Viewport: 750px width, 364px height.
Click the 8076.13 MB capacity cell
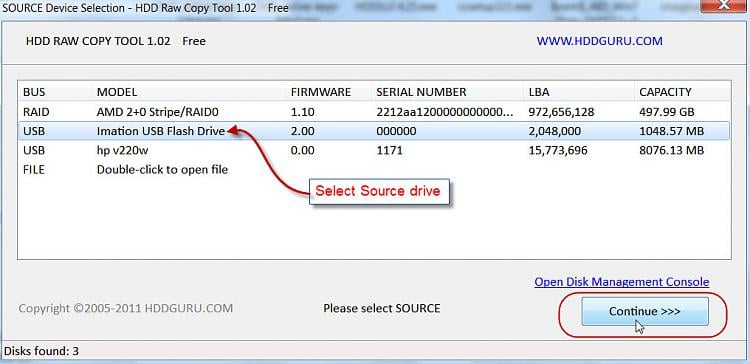click(x=672, y=151)
